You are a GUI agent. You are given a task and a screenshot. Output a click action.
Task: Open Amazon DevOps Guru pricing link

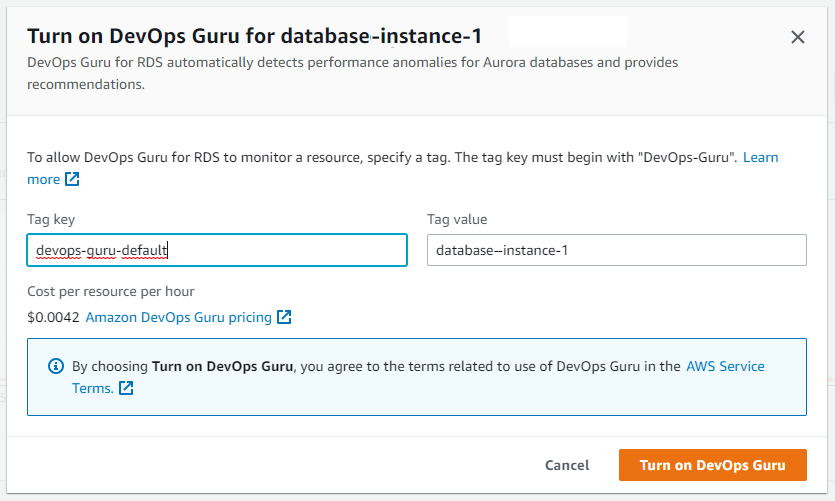click(x=179, y=317)
